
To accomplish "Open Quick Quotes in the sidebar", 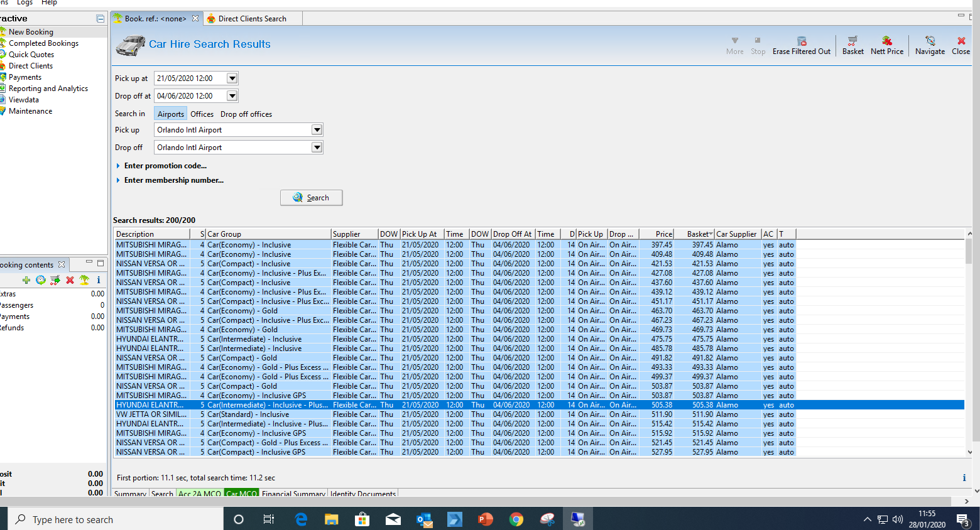I will 31,55.
